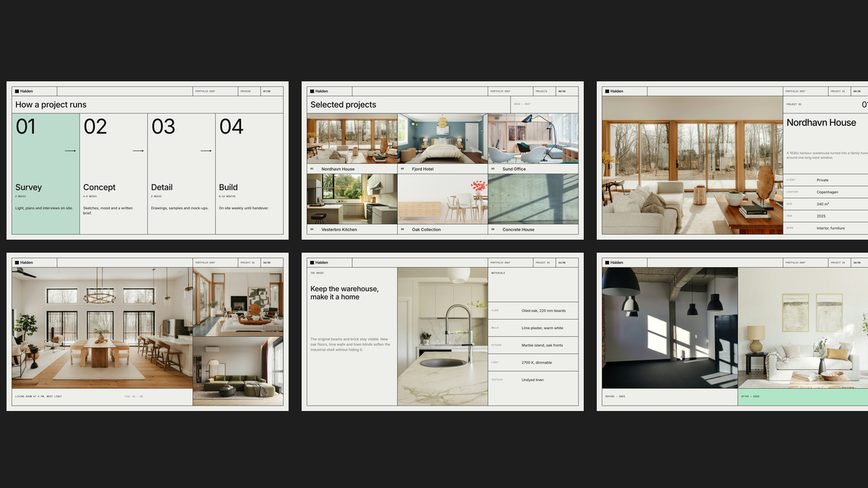The image size is (868, 488).
Task: Click the "Fjord Hotel" caption
Action: [x=425, y=169]
